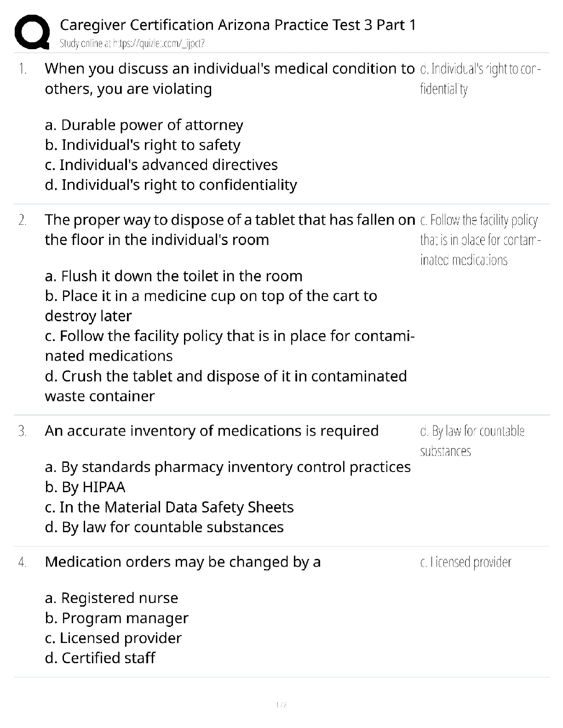Select c. In the Material Data Safety Sheets
Screen dimensions: 563x728
click(169, 507)
